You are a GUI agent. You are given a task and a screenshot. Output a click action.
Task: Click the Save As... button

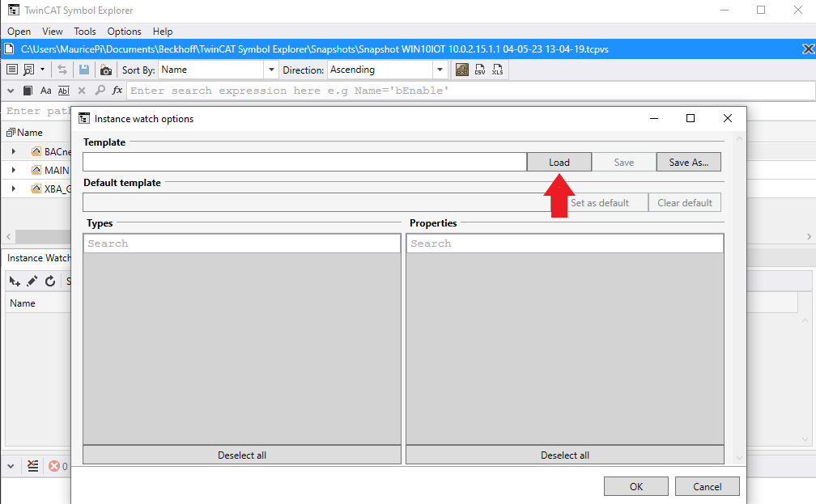(688, 162)
